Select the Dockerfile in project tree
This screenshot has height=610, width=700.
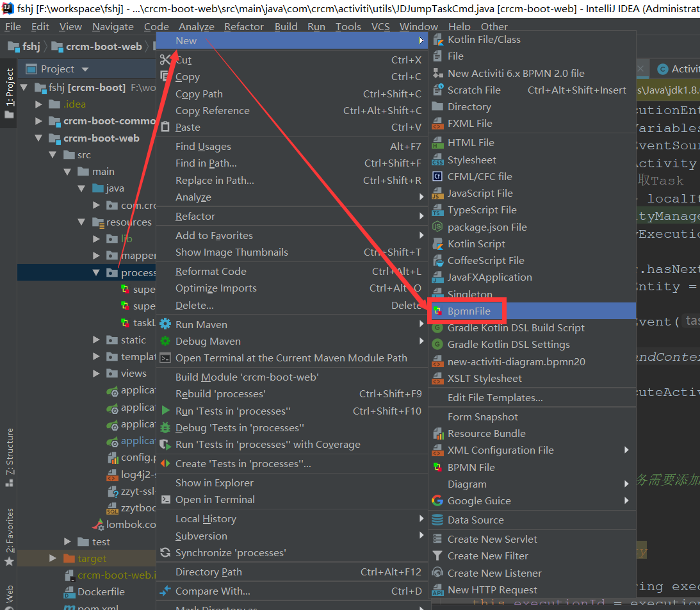click(x=101, y=591)
